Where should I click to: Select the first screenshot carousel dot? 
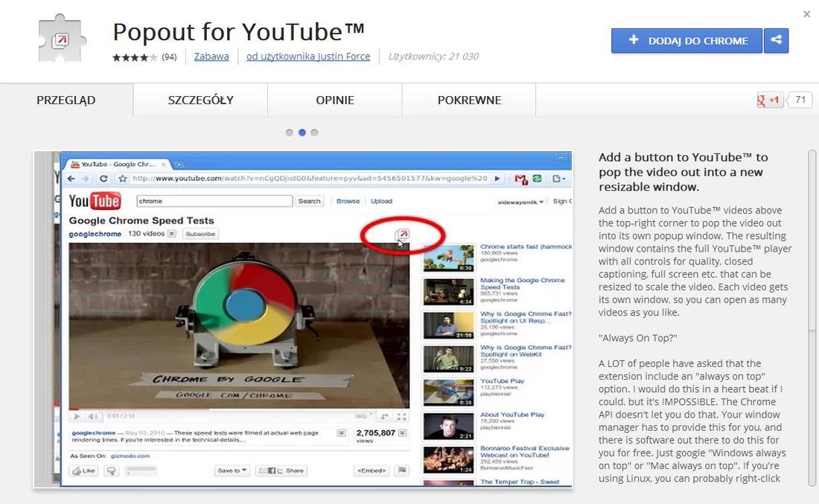coord(290,133)
